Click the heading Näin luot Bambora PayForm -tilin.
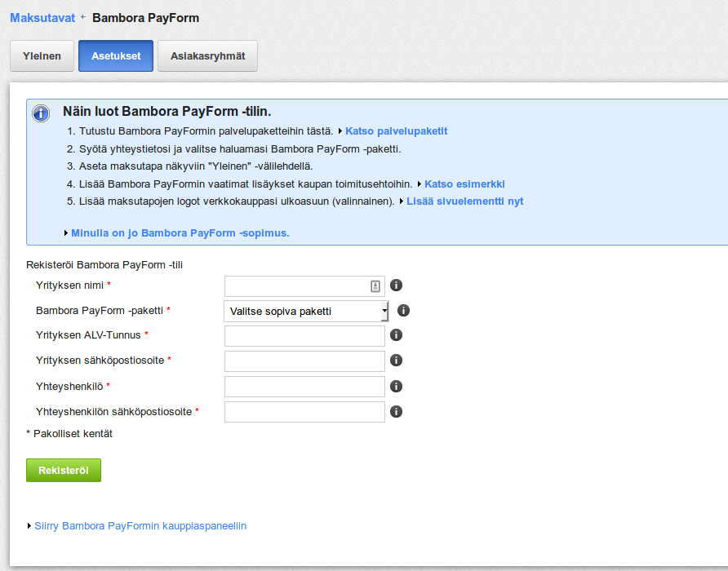 point(167,112)
